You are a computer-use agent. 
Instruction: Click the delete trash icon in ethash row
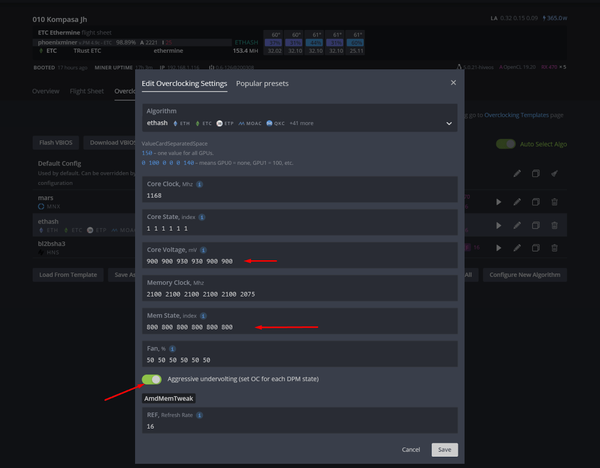(x=555, y=224)
